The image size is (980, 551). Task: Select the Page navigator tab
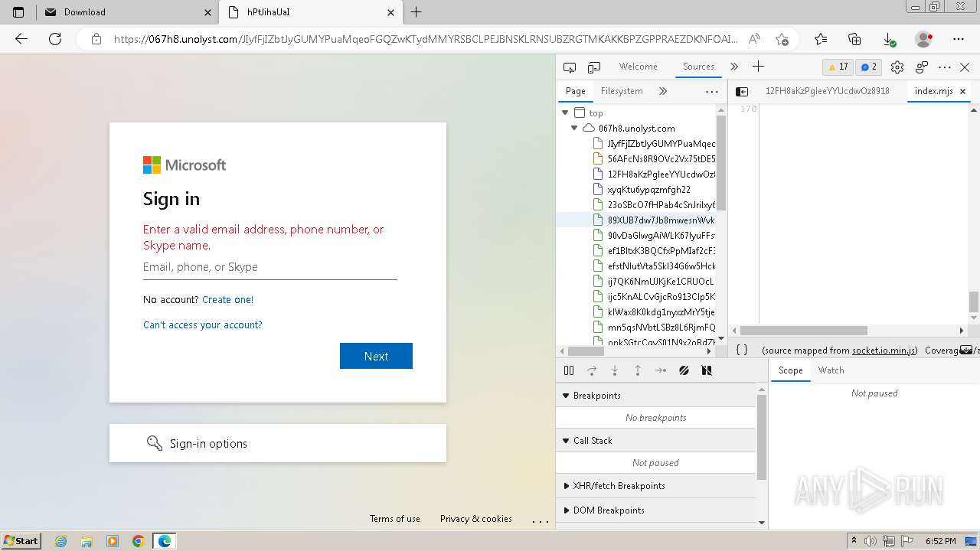click(575, 91)
